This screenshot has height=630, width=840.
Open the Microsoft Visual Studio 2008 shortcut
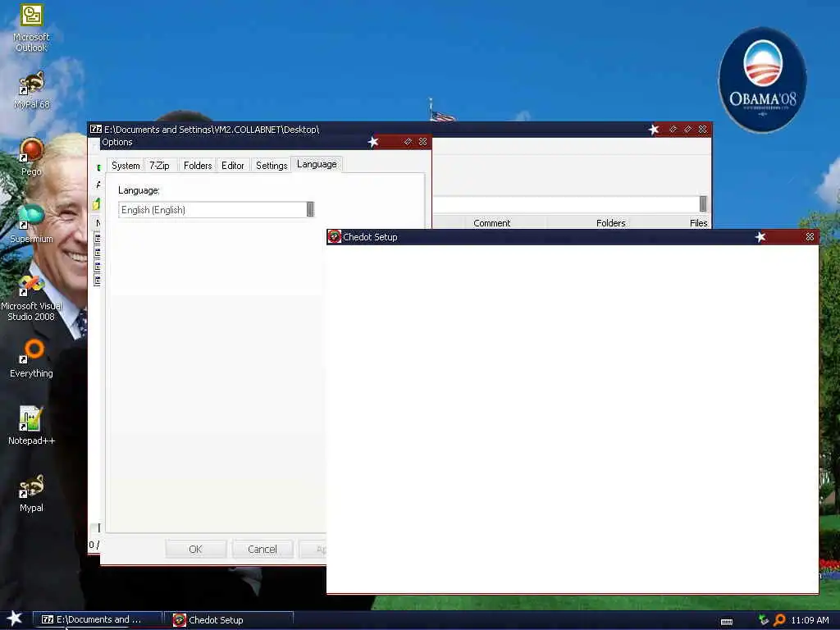click(x=31, y=298)
